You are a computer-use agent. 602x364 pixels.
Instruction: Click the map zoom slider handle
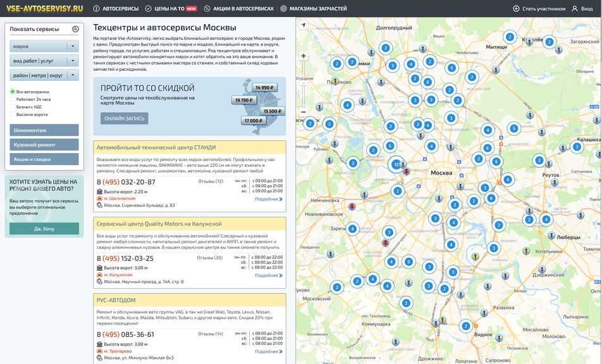tap(304, 83)
